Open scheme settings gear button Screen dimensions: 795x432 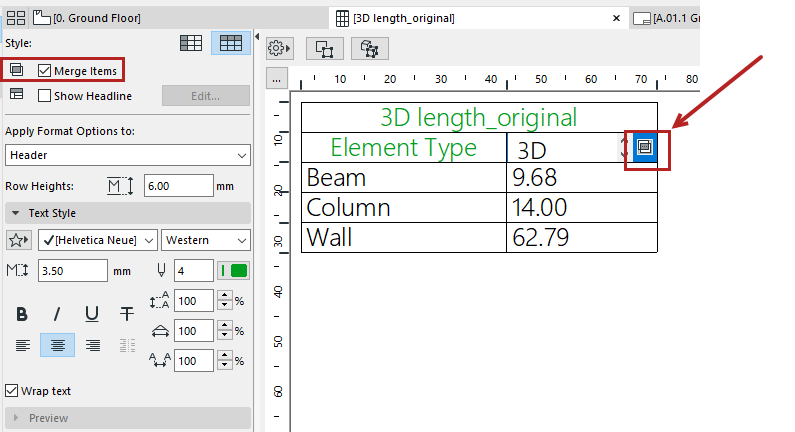(279, 48)
